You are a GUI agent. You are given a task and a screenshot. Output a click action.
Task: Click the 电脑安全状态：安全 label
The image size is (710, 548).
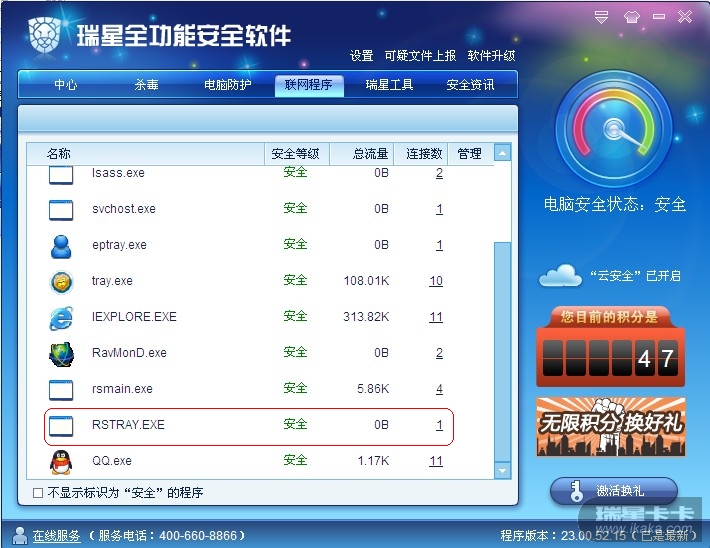pyautogui.click(x=614, y=204)
